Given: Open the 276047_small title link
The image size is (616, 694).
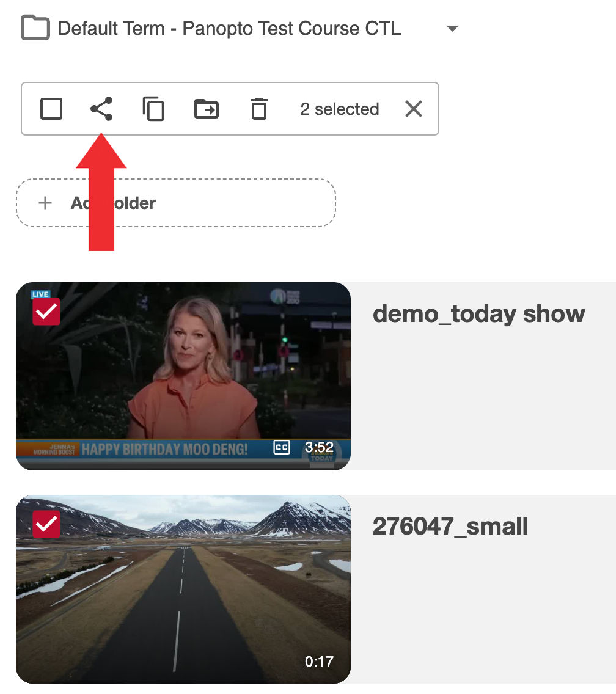Looking at the screenshot, I should click(x=450, y=526).
